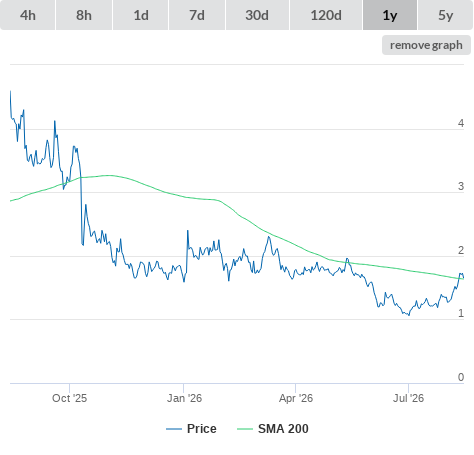The image size is (474, 455).
Task: Click the Jan '26 axis label
Action: [x=184, y=398]
